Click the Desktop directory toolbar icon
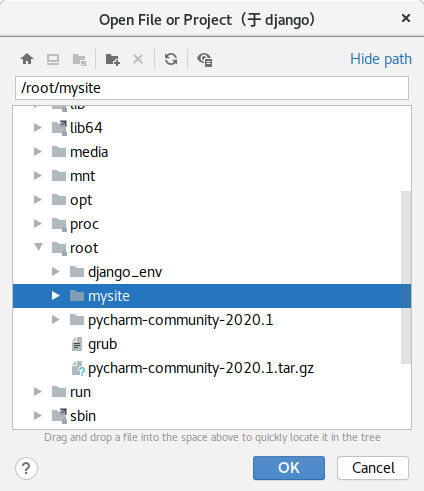This screenshot has height=491, width=424. [53, 59]
